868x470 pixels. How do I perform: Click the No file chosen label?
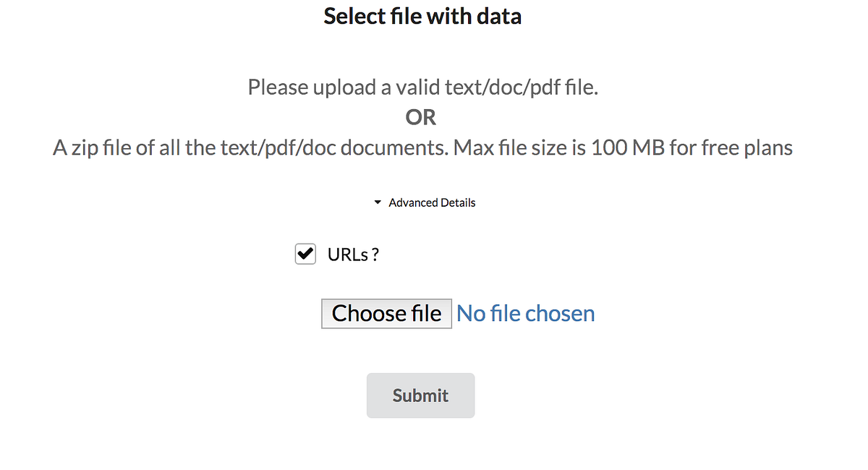[525, 313]
